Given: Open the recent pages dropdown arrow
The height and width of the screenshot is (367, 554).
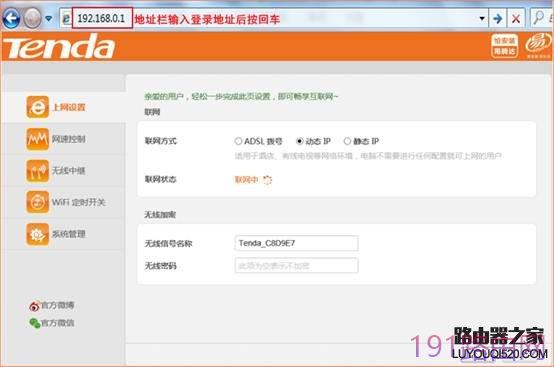Looking at the screenshot, I should click(x=49, y=18).
